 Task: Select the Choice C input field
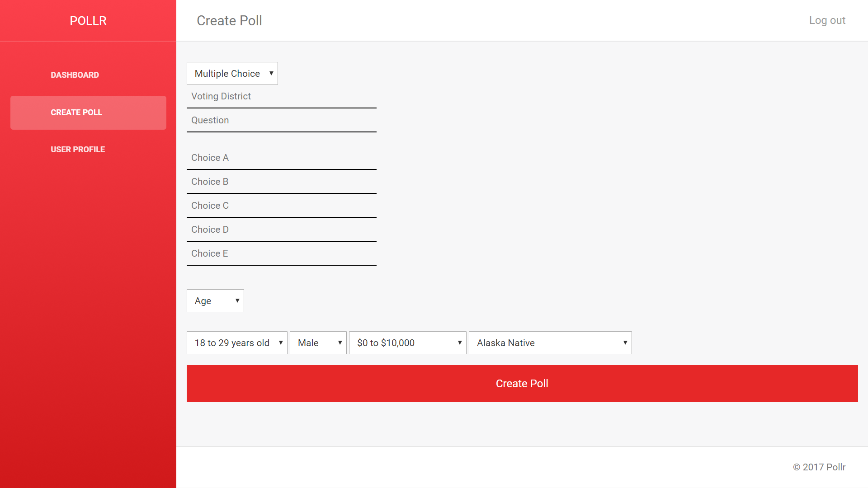point(281,206)
